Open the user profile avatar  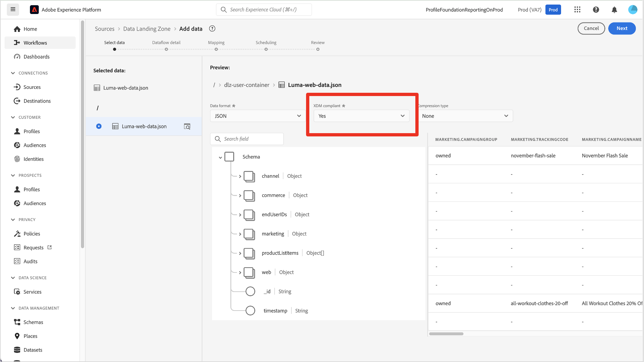coord(633,10)
